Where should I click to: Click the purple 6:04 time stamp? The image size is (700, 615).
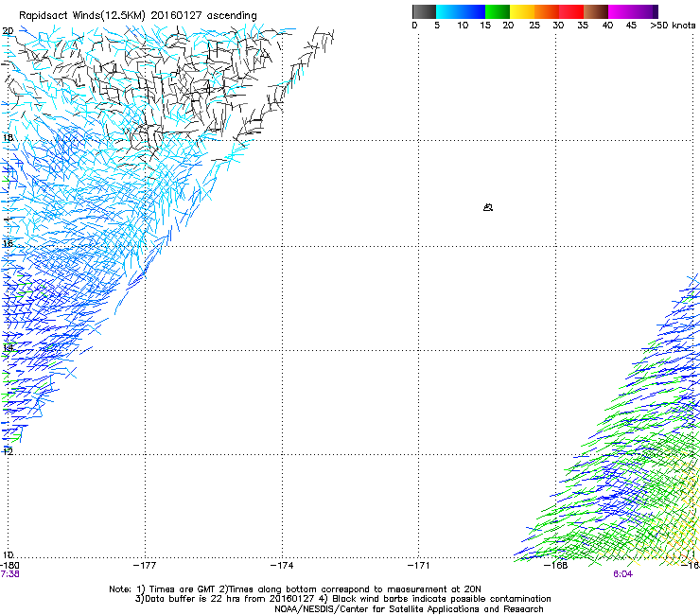622,574
